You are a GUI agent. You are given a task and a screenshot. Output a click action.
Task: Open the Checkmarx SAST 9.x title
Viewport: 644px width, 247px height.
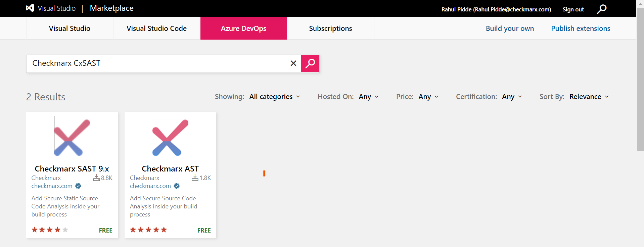pos(72,169)
